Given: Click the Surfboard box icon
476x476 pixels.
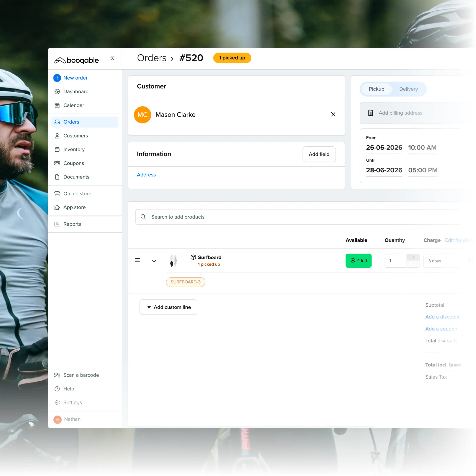Looking at the screenshot, I should 193,257.
